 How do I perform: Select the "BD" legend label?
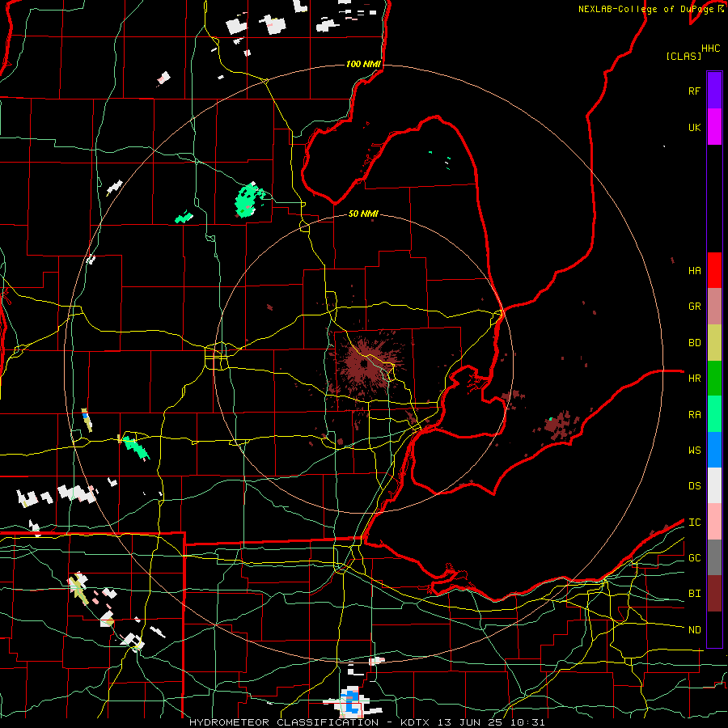(x=694, y=343)
